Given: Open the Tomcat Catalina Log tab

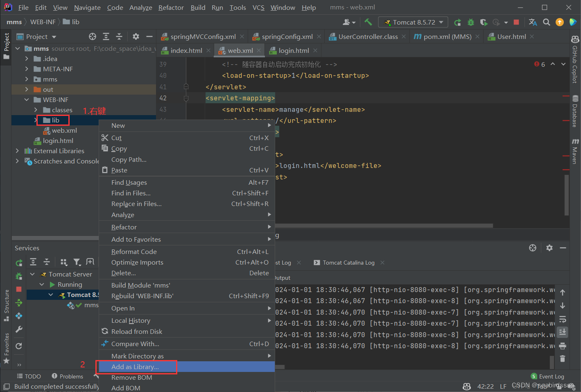Looking at the screenshot, I should click(348, 263).
